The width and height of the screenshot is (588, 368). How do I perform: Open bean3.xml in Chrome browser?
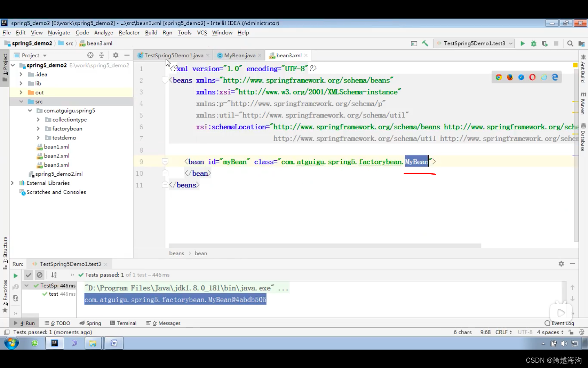(499, 77)
